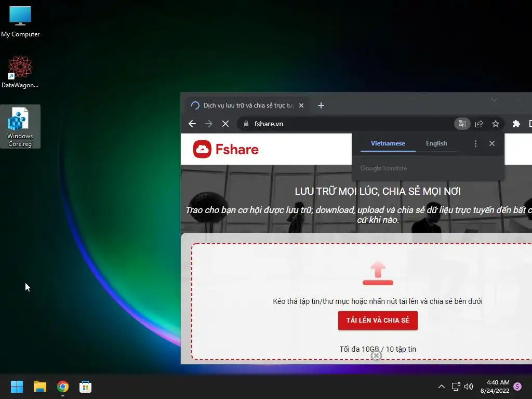Click the red upload arrow icon
Image resolution: width=532 pixels, height=399 pixels.
pos(378,273)
